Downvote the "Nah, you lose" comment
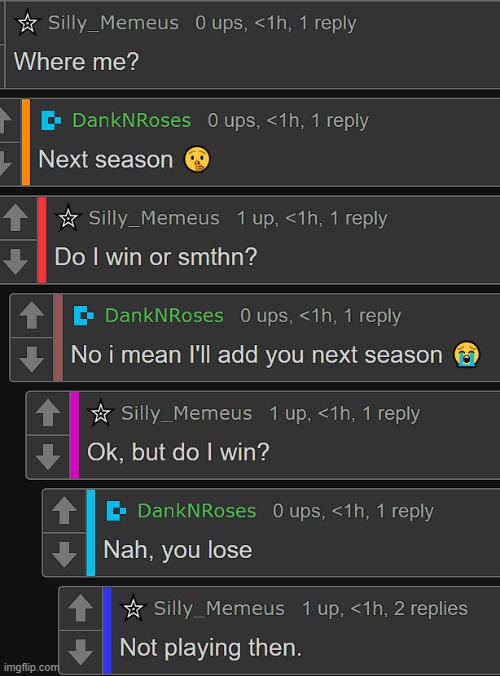This screenshot has height=676, width=500. point(64,554)
